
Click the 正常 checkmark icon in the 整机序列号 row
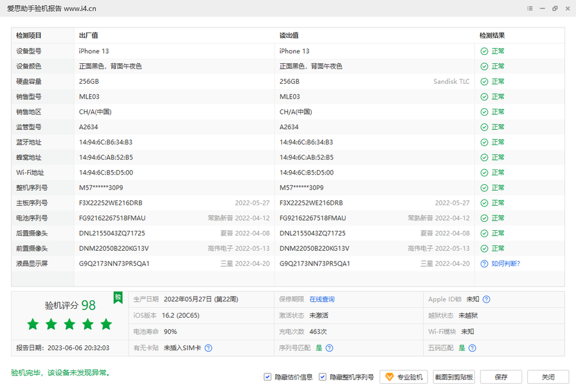[x=484, y=188]
